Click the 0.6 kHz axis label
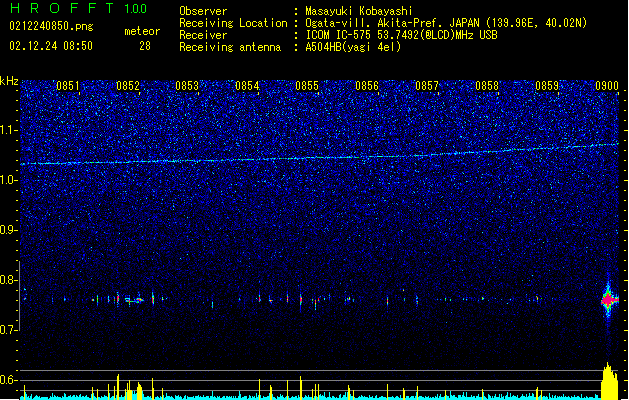The height and width of the screenshot is (400, 629). tap(8, 380)
